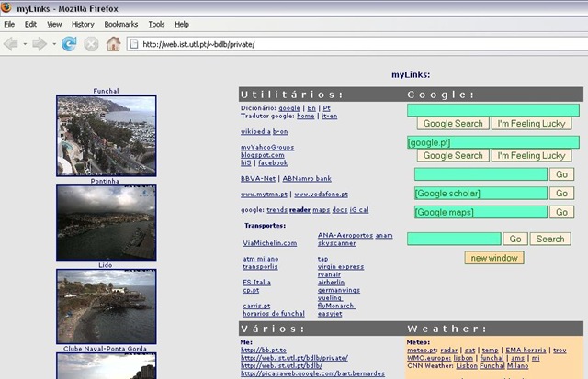Click the top I'm Feeling Lucky button

tap(531, 124)
